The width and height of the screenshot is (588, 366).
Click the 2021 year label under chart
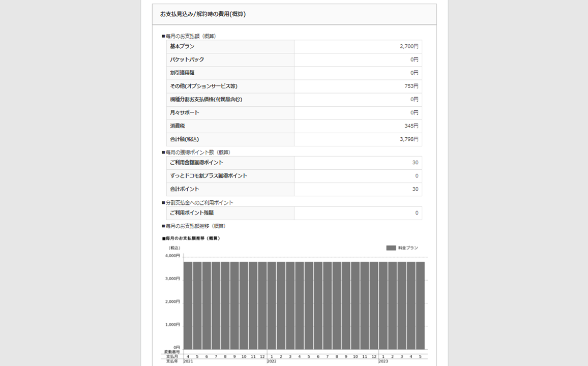tap(188, 361)
